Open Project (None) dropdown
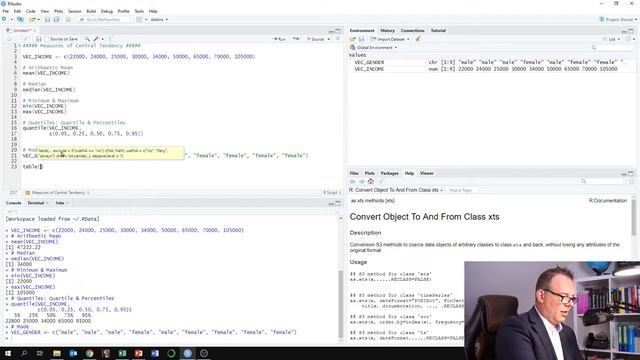This screenshot has height=360, width=640. tap(618, 19)
